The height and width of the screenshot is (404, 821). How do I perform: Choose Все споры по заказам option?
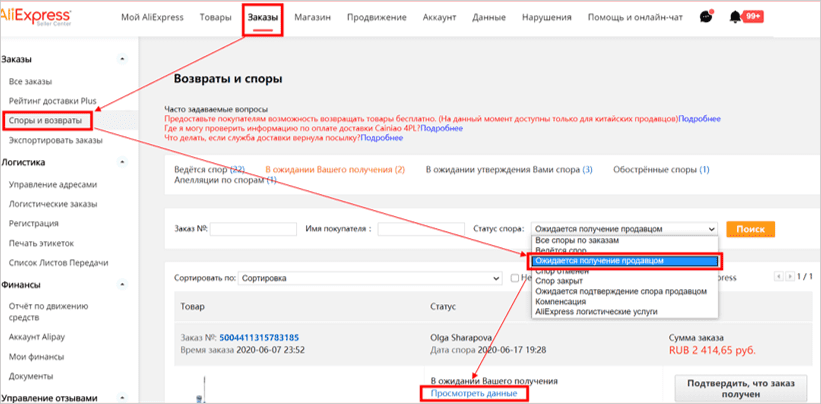(x=577, y=241)
